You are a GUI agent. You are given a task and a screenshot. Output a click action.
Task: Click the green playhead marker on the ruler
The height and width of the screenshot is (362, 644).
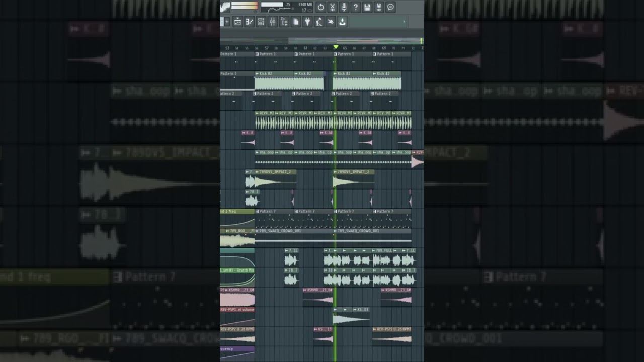coord(336,47)
